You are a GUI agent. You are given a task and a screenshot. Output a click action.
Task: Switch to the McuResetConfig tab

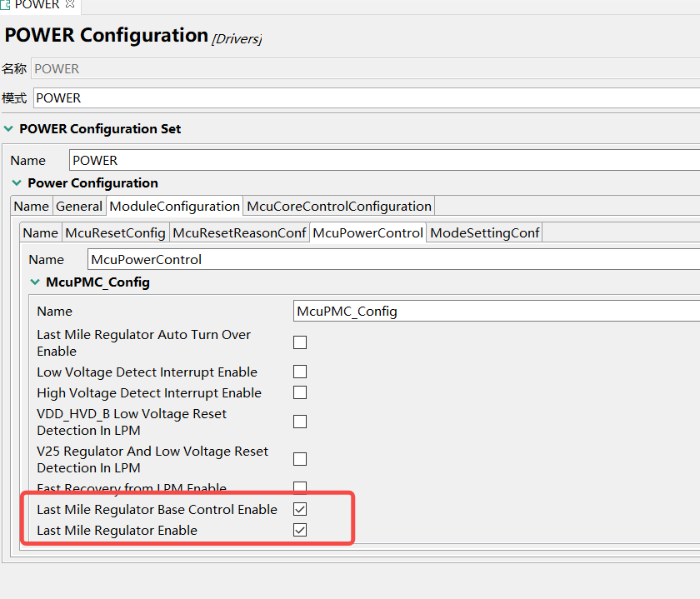[x=115, y=233]
